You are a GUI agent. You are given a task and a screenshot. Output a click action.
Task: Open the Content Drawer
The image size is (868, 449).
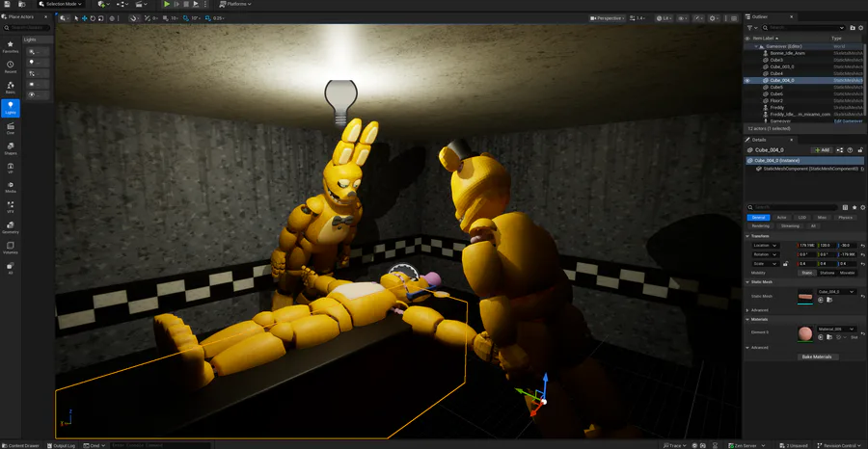point(21,445)
